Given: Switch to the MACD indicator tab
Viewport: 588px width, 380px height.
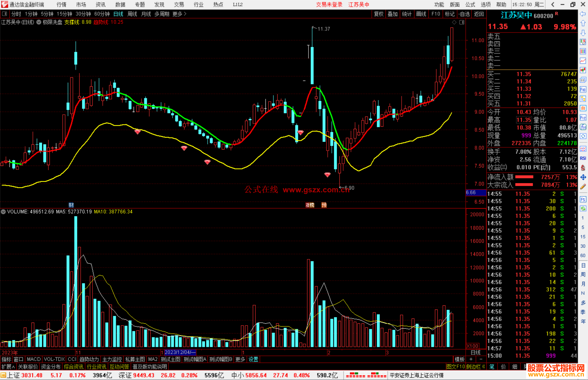Looking at the screenshot, I should point(33,359).
